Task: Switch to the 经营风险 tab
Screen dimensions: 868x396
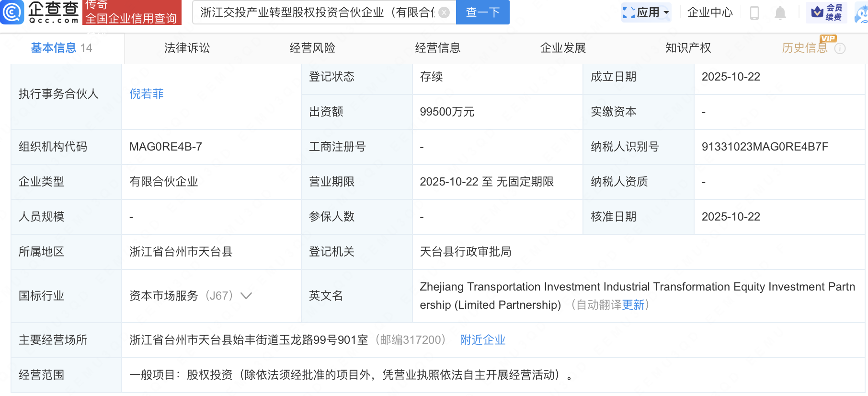Action: point(312,48)
